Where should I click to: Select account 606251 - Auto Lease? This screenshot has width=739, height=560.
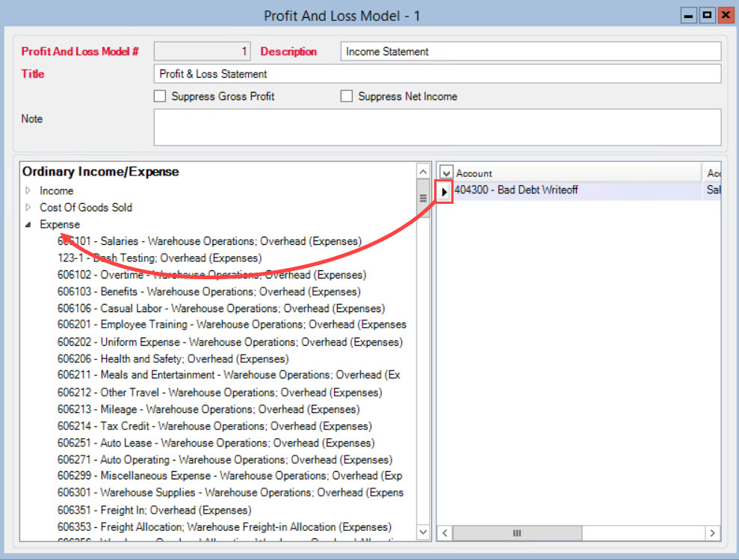216,444
